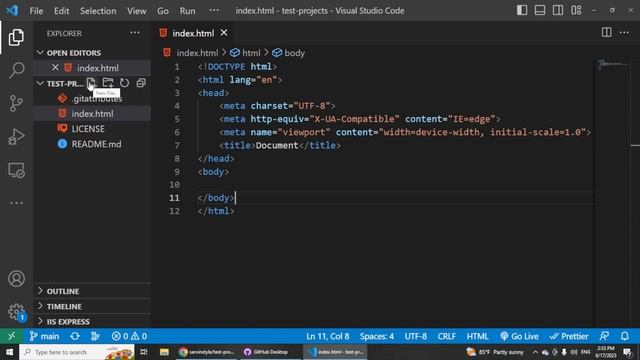
Task: Open the Run menu
Action: pos(187,11)
